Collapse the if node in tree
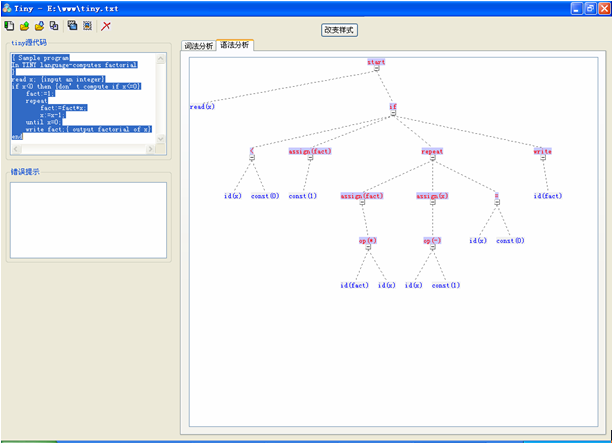 coord(392,113)
